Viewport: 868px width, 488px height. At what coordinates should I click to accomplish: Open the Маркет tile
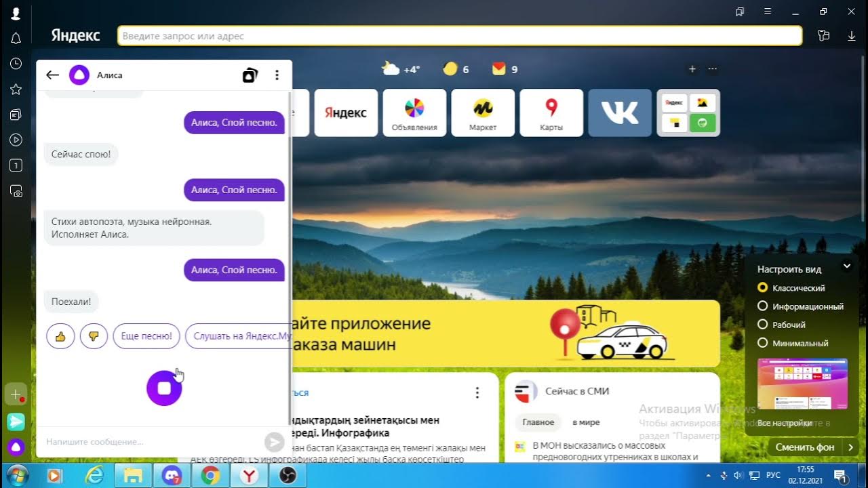click(483, 113)
